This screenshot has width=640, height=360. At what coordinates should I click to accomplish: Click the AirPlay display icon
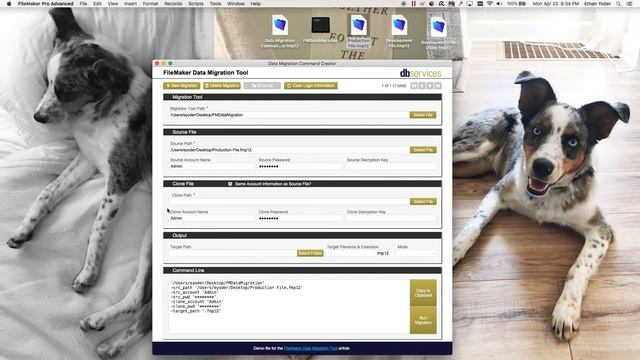pos(470,4)
